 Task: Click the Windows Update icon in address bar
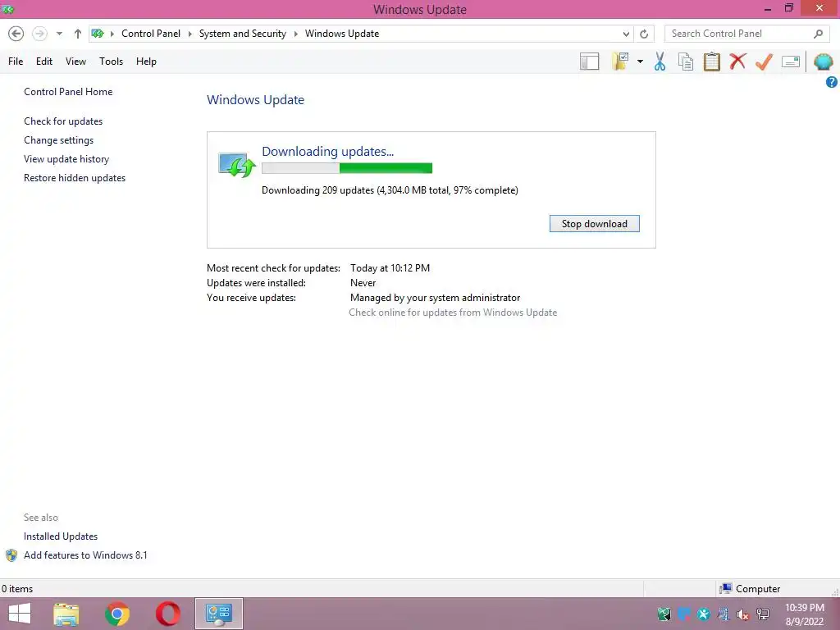pos(98,33)
